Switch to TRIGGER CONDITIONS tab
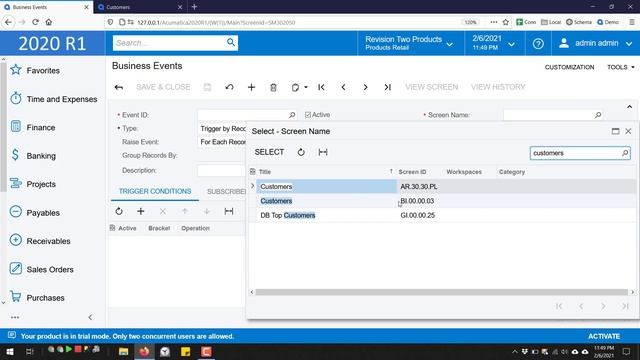The width and height of the screenshot is (640, 360). (x=155, y=191)
